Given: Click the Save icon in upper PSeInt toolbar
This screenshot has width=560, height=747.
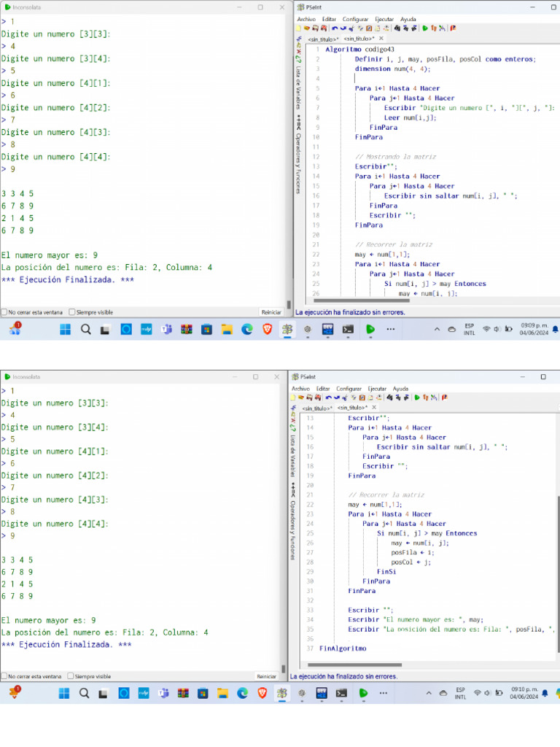Looking at the screenshot, I should point(314,28).
